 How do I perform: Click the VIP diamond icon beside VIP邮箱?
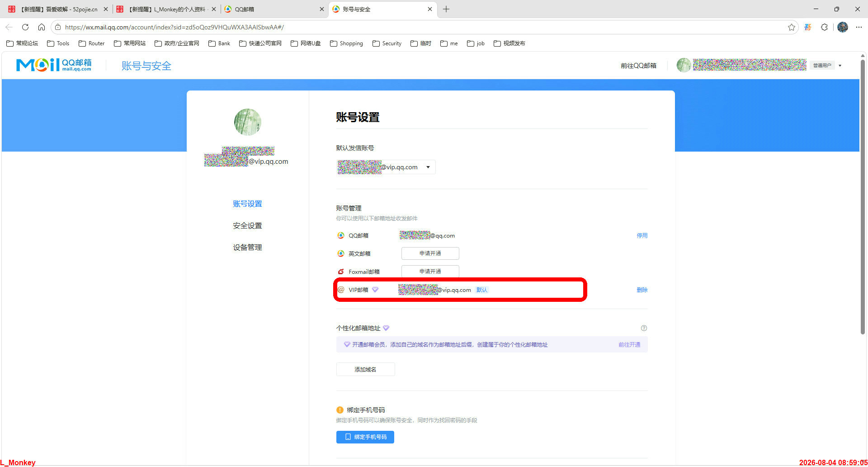(375, 290)
